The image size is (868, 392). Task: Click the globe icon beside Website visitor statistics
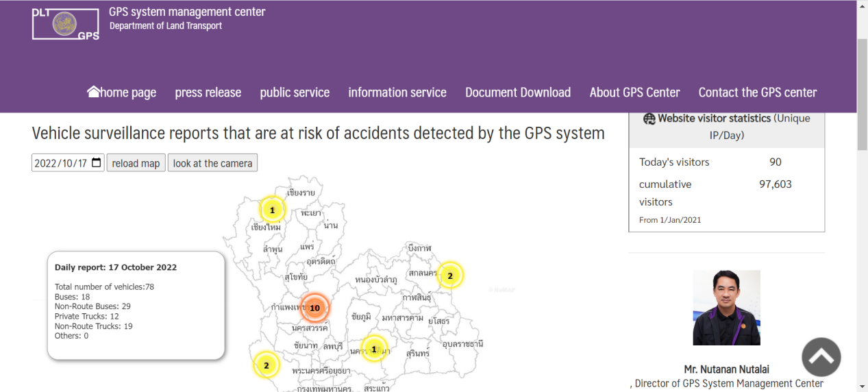click(649, 119)
